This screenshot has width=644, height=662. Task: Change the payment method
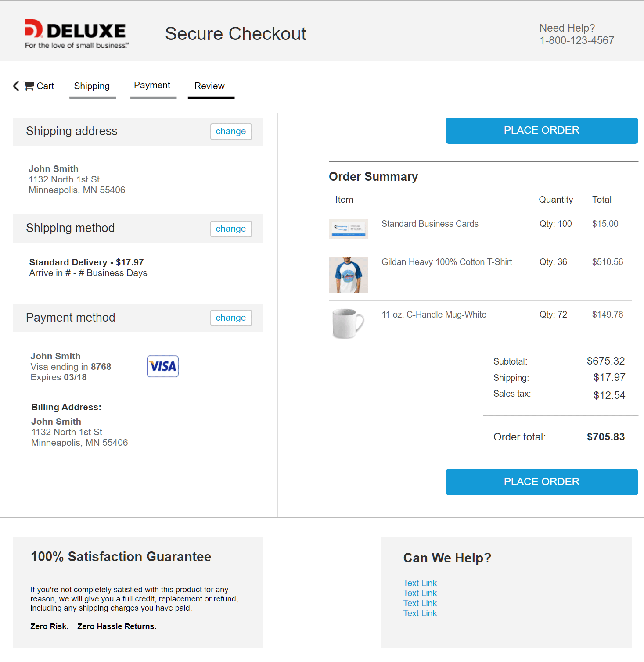[x=230, y=318]
